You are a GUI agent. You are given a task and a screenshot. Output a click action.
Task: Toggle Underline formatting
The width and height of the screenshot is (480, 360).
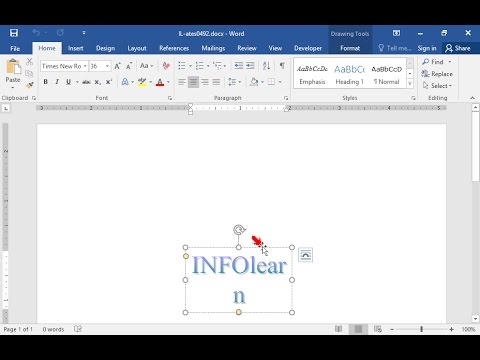tap(68, 82)
